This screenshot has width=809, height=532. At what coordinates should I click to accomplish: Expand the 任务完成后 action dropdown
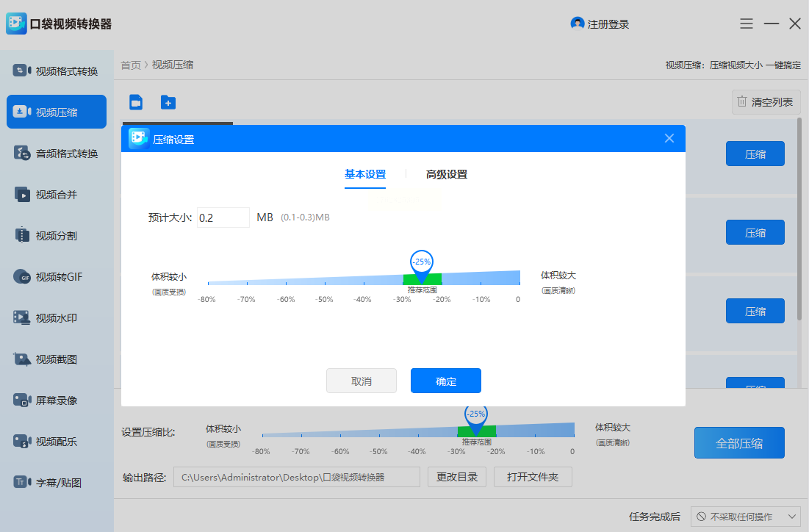pos(747,517)
